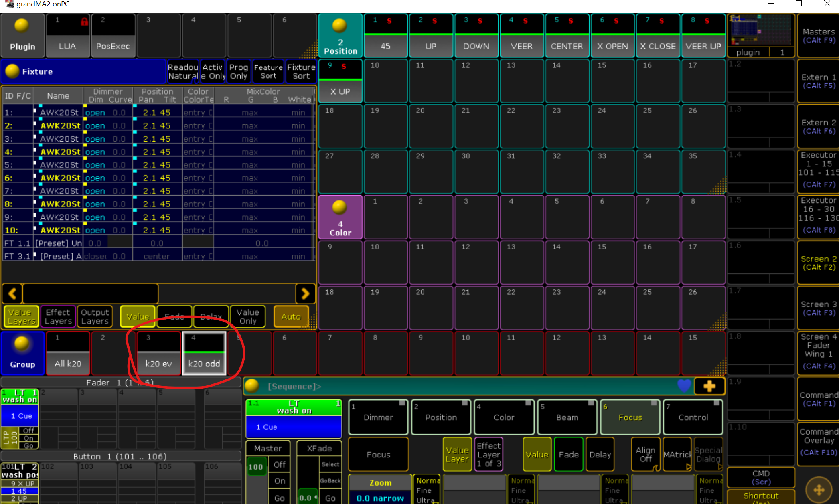Open Screen 2 (CAlt F2) button
The image size is (839, 504).
819,263
